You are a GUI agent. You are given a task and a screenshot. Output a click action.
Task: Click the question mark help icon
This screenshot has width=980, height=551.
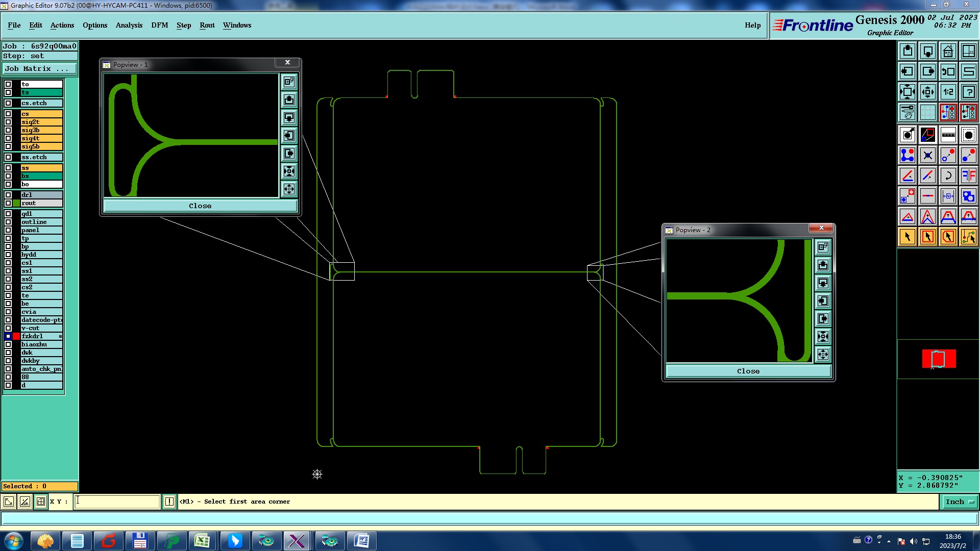coord(968,92)
